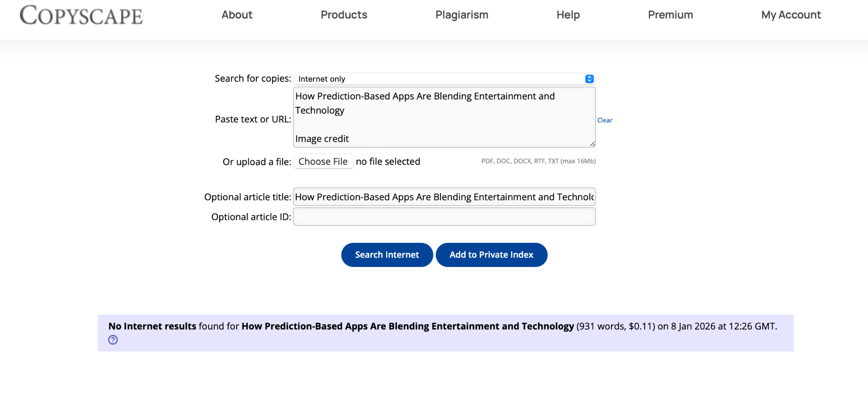Click the Choose File upload button
This screenshot has height=397, width=868.
pyautogui.click(x=323, y=161)
